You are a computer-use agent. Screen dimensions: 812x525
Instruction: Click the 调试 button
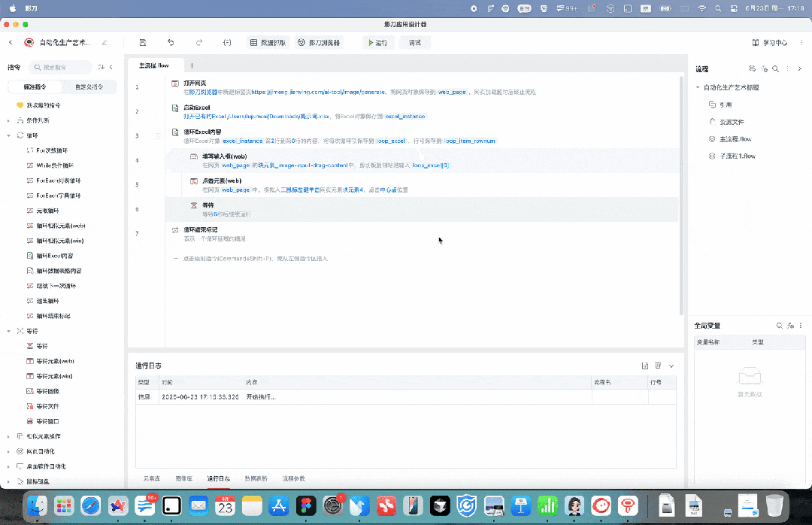coord(415,43)
